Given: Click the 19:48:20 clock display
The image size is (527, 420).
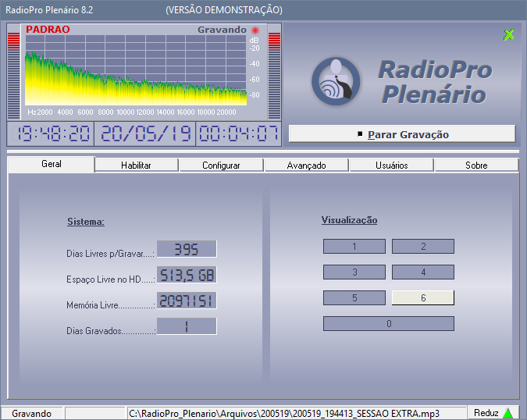Looking at the screenshot, I should pos(51,133).
